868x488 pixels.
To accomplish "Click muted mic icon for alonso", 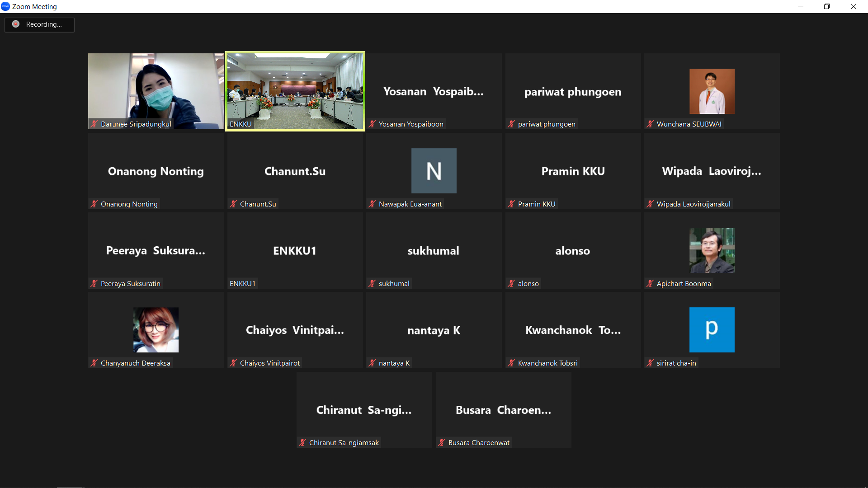I will point(511,283).
